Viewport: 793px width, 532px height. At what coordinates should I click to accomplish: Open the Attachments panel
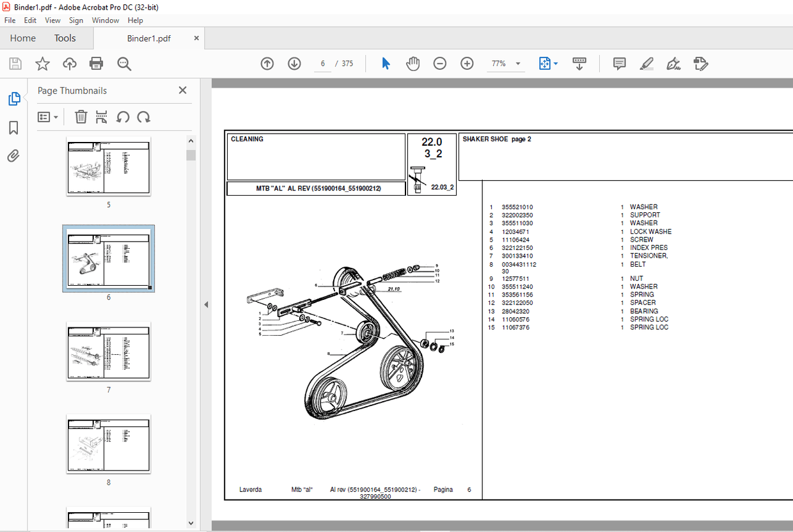click(13, 155)
